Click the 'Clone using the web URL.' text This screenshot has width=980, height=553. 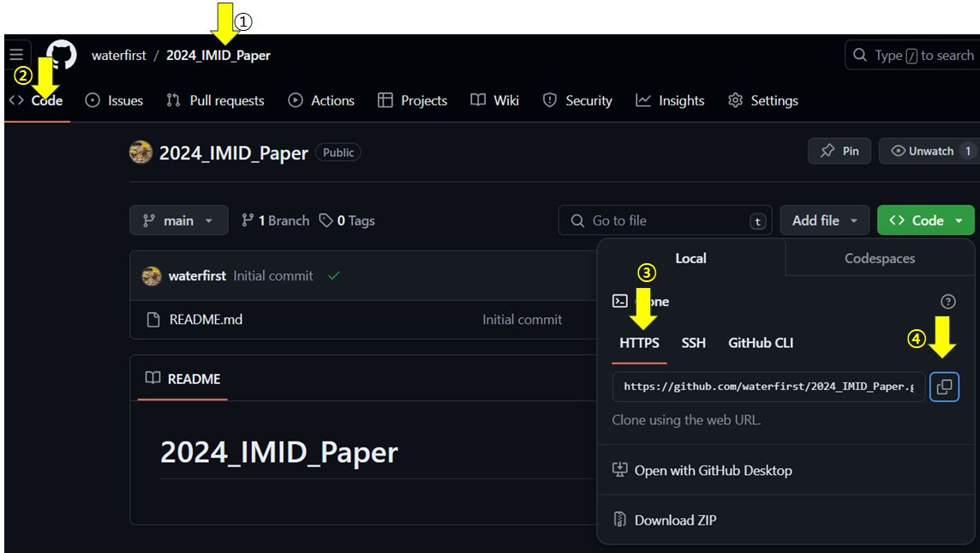pos(686,420)
